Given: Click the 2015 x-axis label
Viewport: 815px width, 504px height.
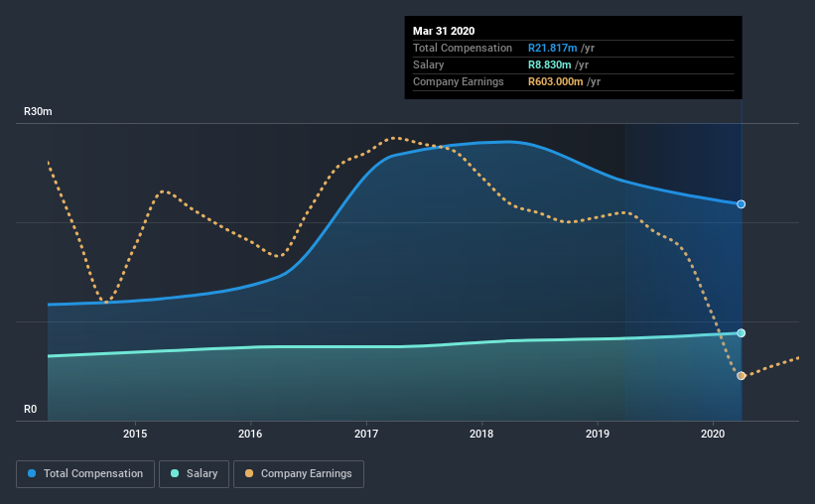Looking at the screenshot, I should pyautogui.click(x=135, y=434).
